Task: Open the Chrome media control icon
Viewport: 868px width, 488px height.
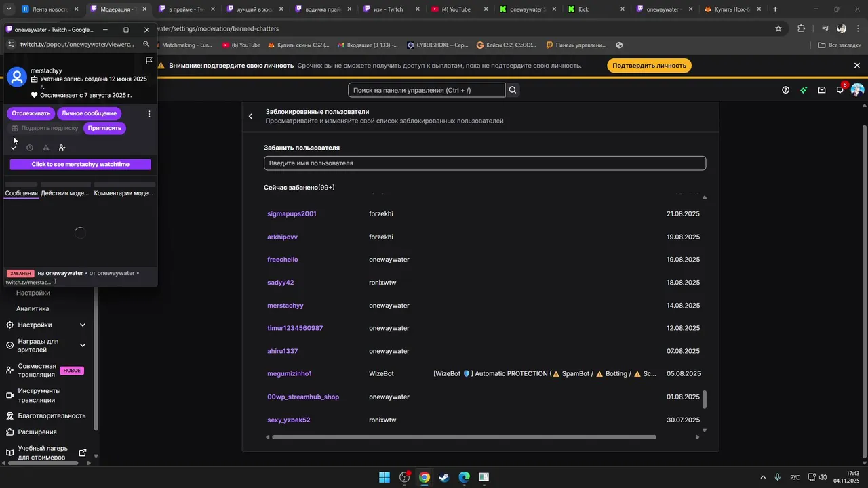Action: click(x=825, y=28)
